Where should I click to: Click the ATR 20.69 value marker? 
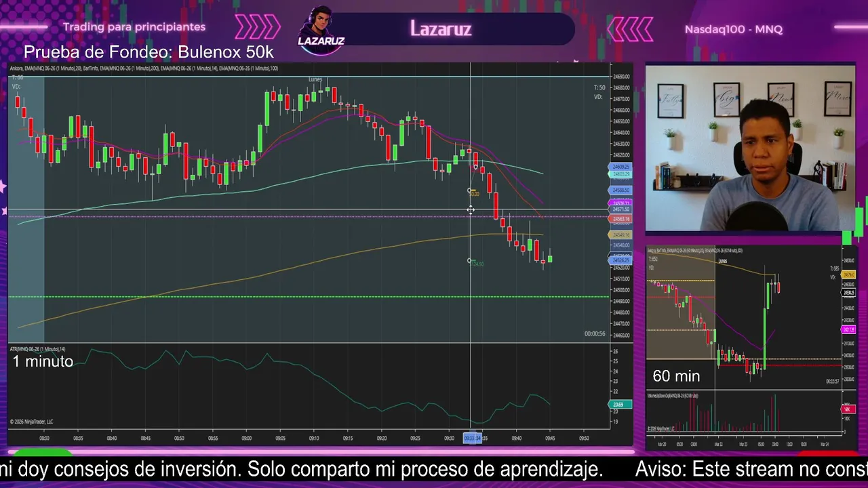[621, 405]
